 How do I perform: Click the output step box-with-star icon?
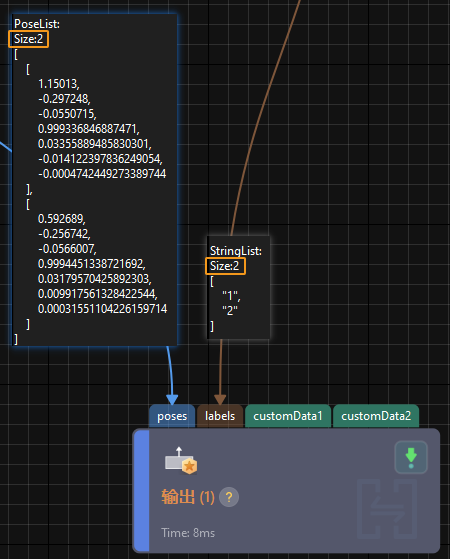(181, 461)
